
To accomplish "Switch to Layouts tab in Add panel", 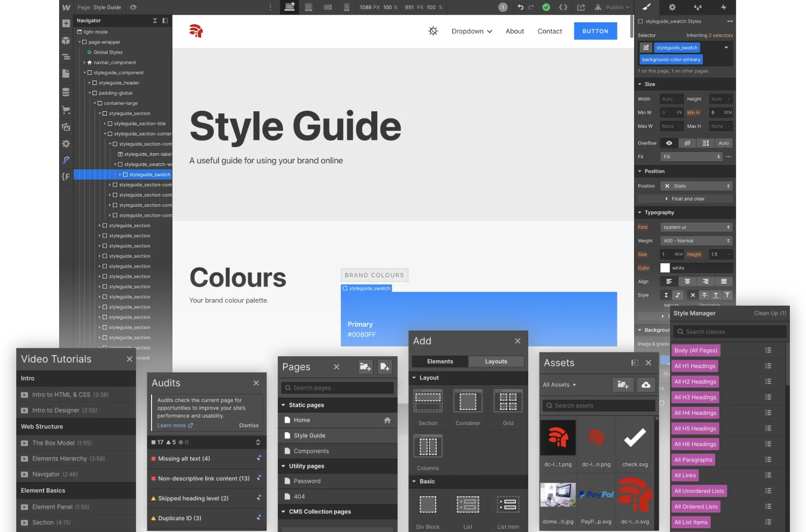I will pos(496,362).
